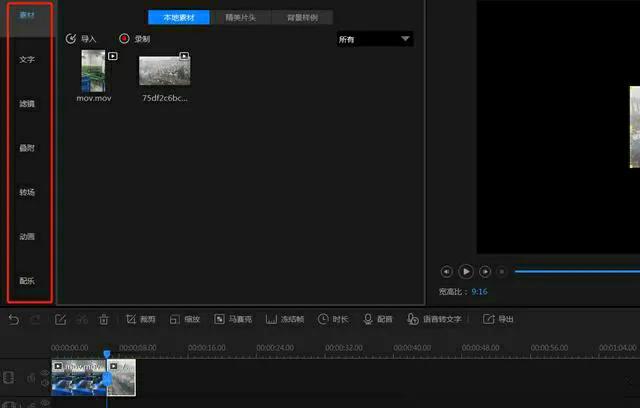
Task: Click the 冻结帧 freeze frame tool
Action: coord(284,319)
